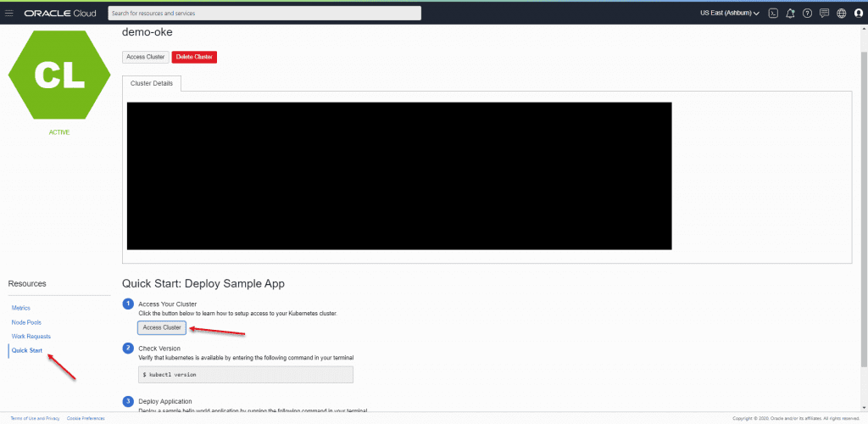Viewport: 868px width, 424px height.
Task: Open the Cookie Preferences link
Action: click(x=86, y=418)
